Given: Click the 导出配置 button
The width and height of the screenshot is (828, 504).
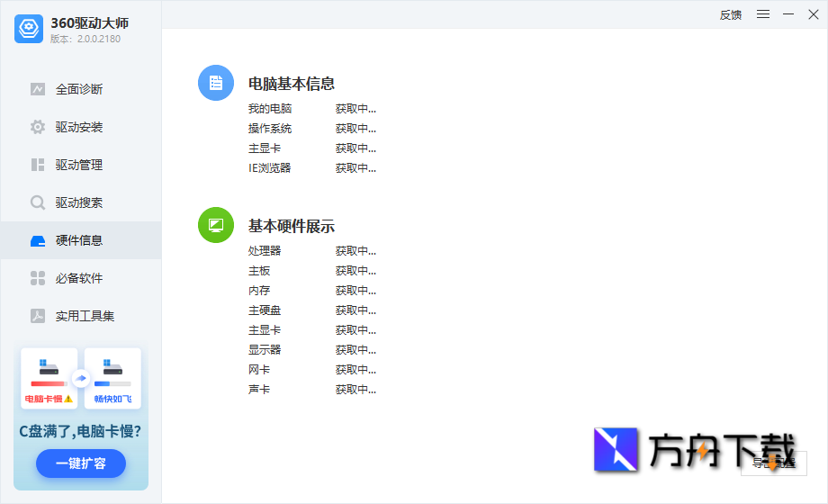Looking at the screenshot, I should tap(774, 463).
